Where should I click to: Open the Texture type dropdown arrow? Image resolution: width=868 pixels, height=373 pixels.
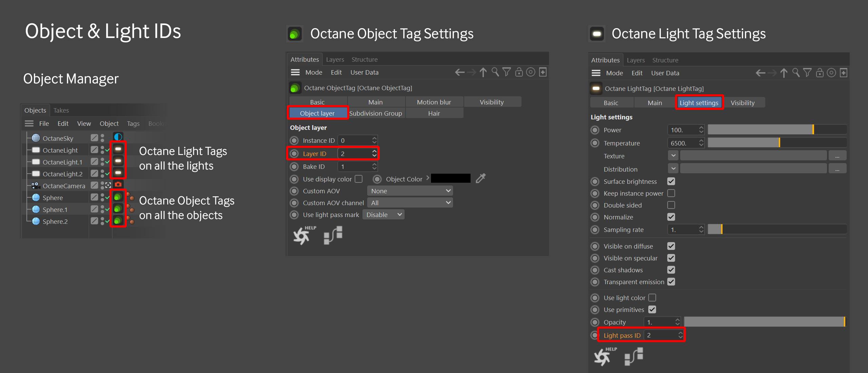click(x=673, y=156)
